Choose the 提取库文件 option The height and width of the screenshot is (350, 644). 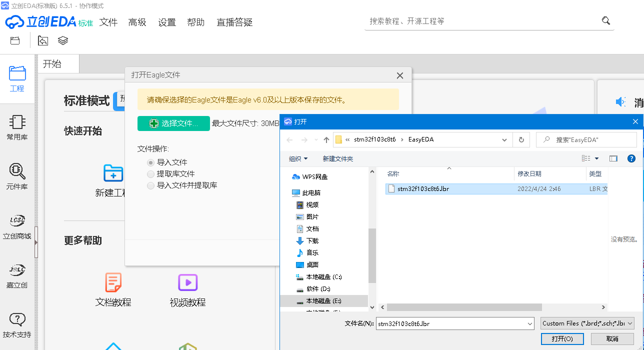150,174
